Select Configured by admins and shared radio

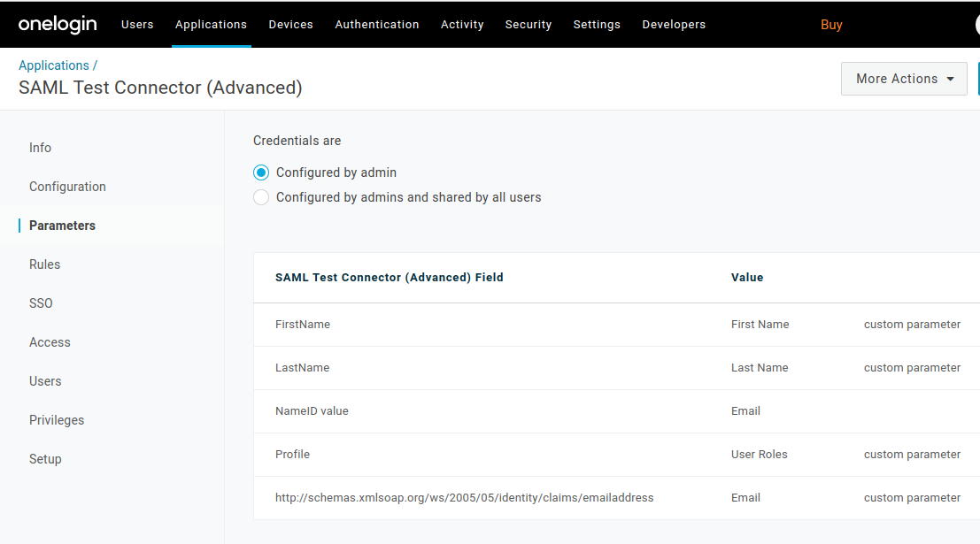pyautogui.click(x=261, y=197)
